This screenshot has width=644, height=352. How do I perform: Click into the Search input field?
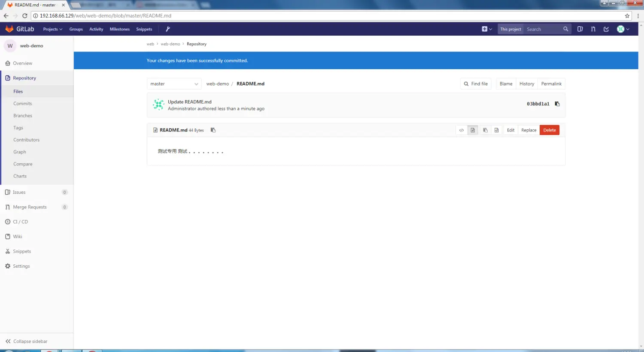[543, 29]
